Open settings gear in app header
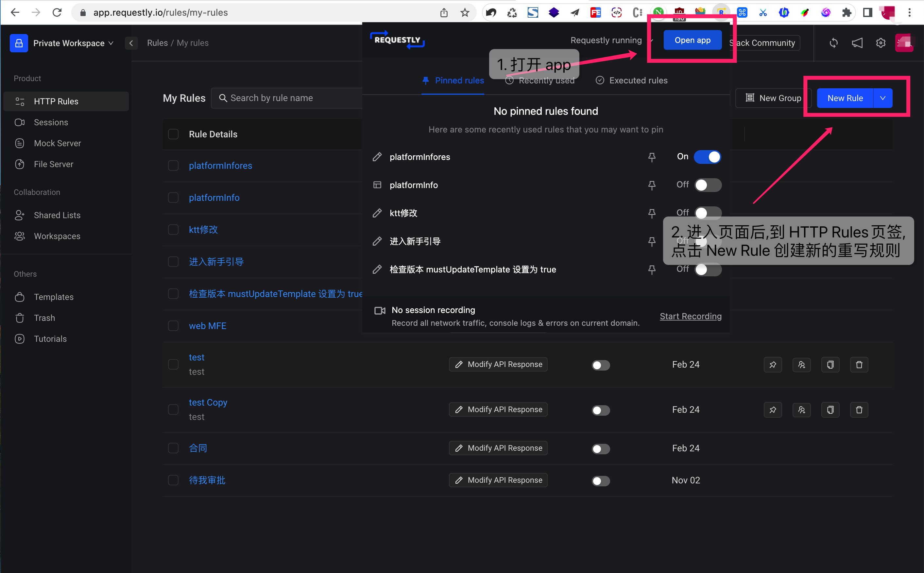This screenshot has height=573, width=924. (x=881, y=43)
